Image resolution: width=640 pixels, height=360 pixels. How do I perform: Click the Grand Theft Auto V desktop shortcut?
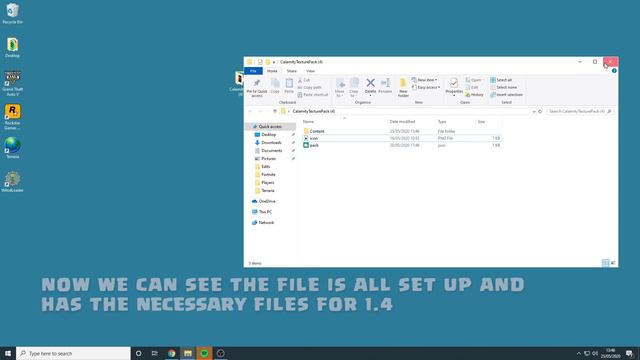click(x=12, y=84)
